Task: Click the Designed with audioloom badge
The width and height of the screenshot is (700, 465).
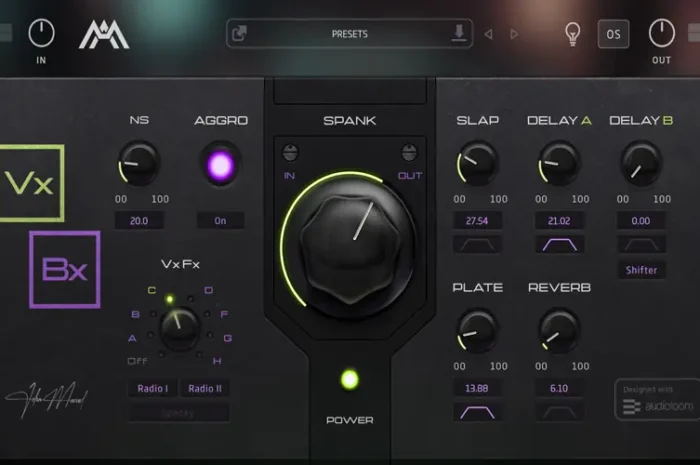Action: pos(657,400)
